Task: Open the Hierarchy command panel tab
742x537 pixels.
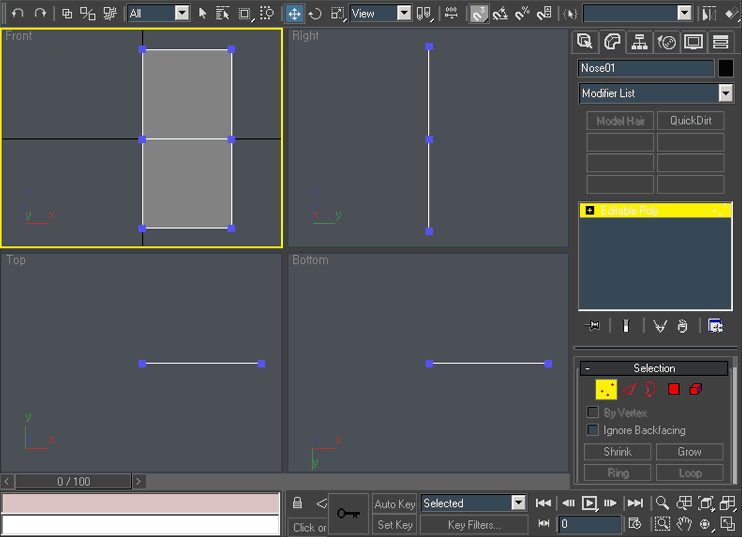Action: click(x=639, y=41)
